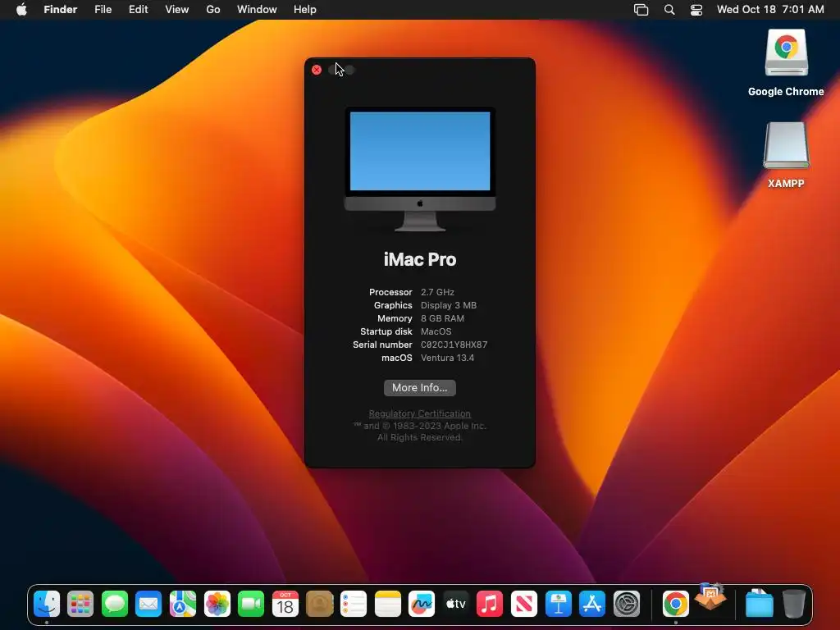The height and width of the screenshot is (630, 840).
Task: Launch Reminders from the Dock
Action: 354,604
